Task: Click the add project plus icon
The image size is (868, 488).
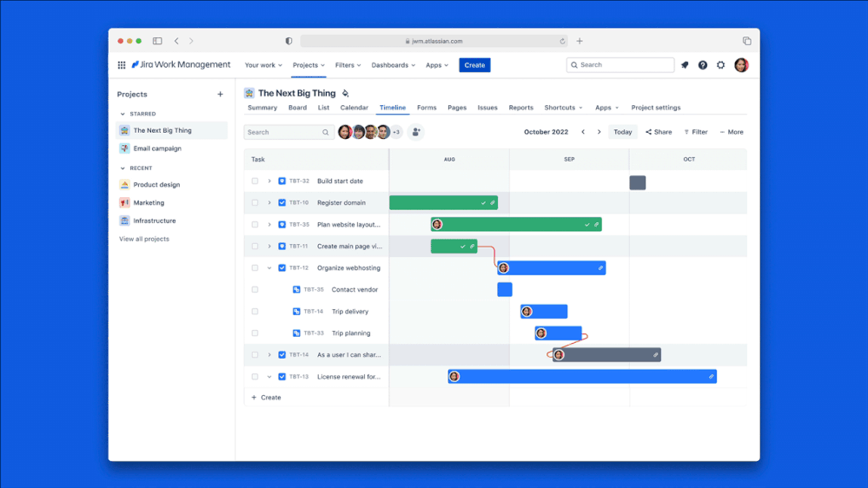Action: coord(221,94)
